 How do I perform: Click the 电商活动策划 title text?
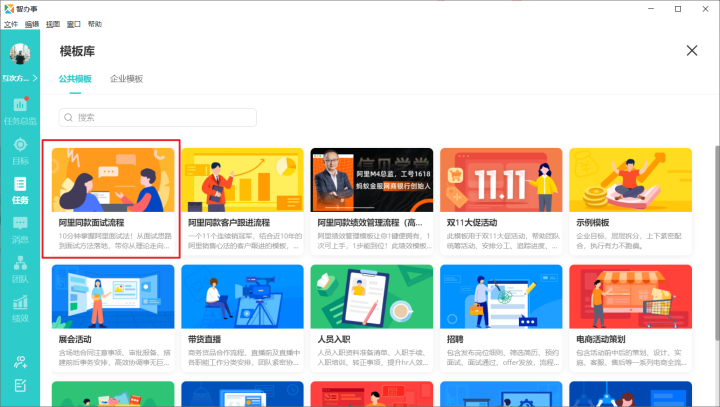point(601,339)
